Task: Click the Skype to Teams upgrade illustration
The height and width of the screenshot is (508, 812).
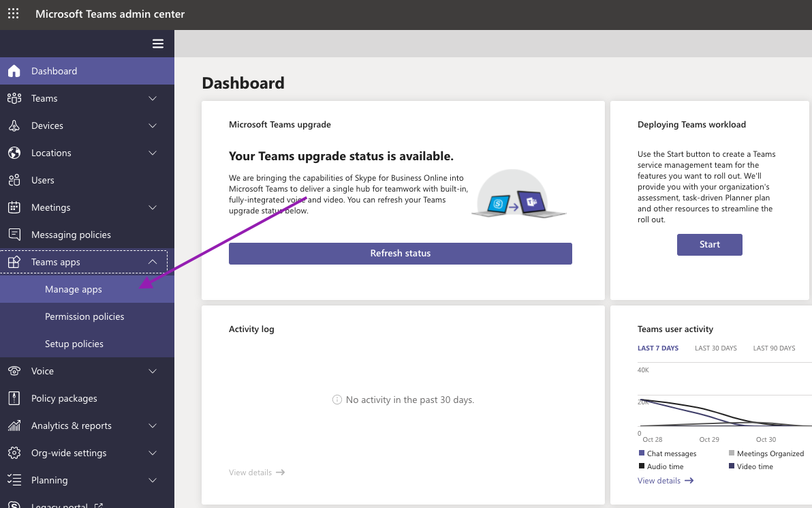Action: point(519,194)
